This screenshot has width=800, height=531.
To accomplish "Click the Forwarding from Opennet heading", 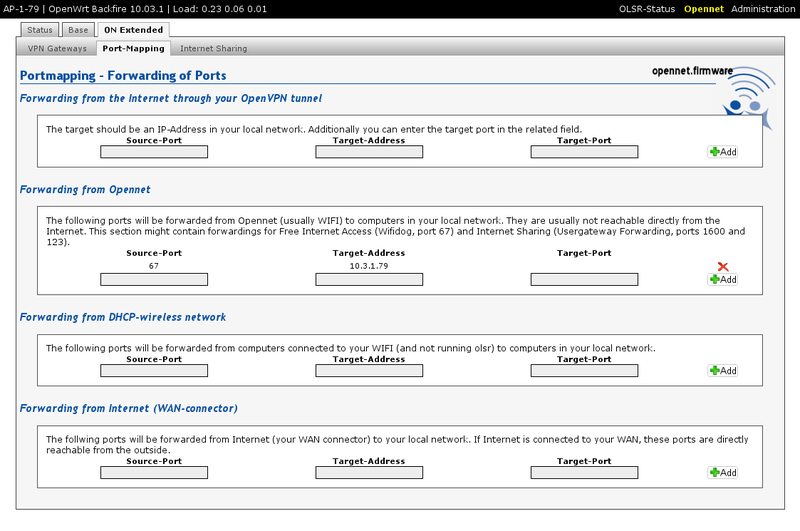I will [x=85, y=190].
